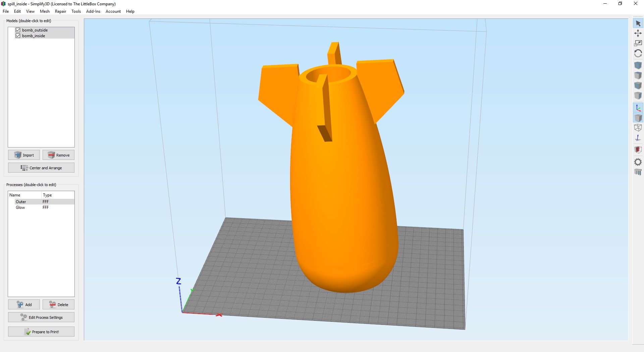Toggle the coordinate axes display icon

tap(638, 108)
